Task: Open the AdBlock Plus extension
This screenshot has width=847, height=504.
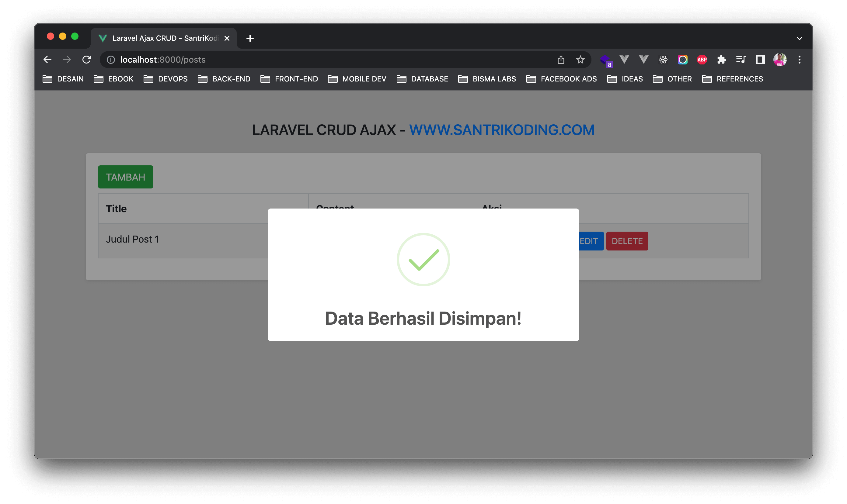Action: pos(702,60)
